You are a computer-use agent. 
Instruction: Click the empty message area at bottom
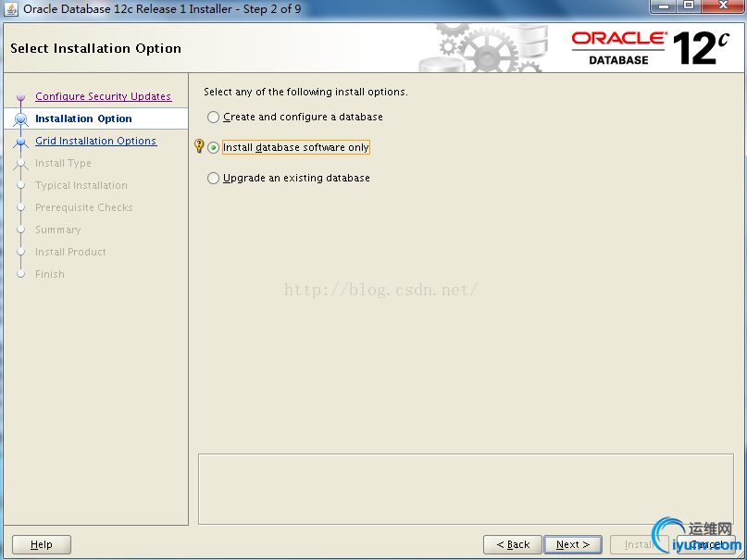coord(466,489)
